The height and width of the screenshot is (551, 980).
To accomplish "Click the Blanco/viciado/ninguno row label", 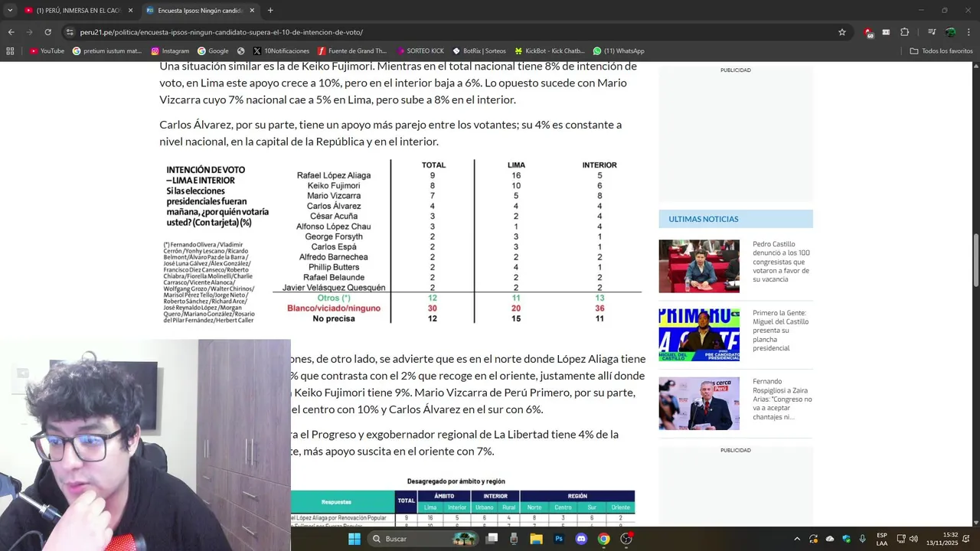I will [334, 308].
